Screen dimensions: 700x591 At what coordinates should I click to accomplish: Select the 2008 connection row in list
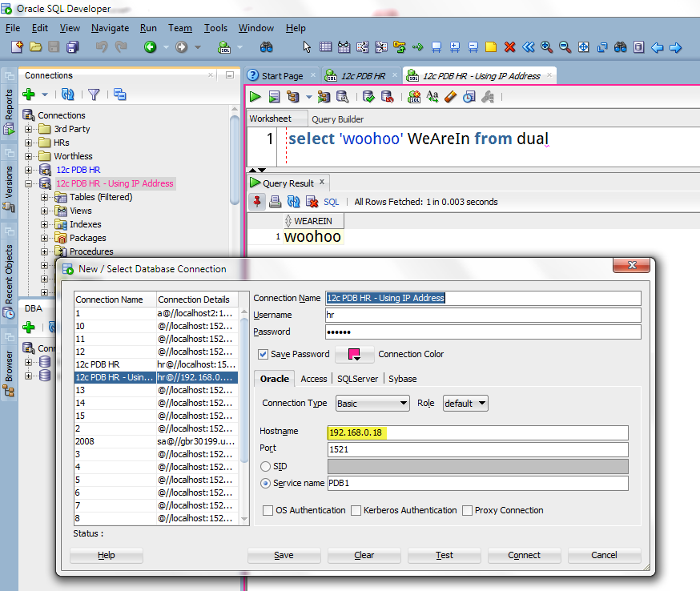[x=156, y=441]
